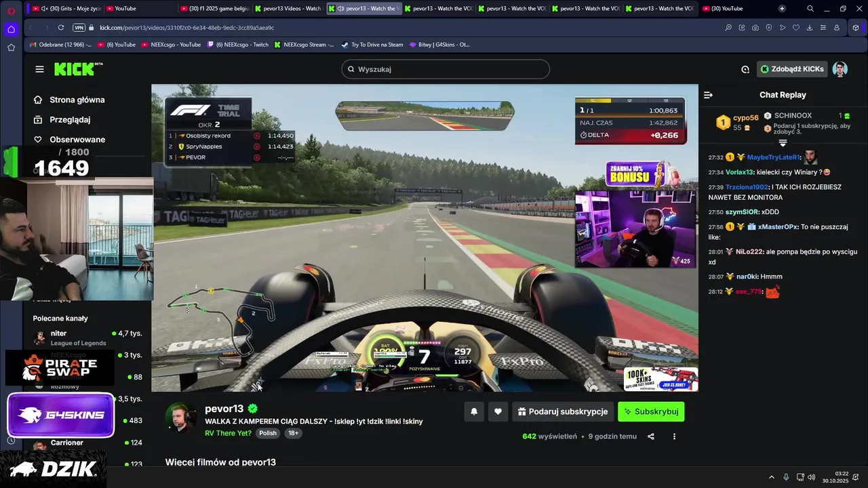The height and width of the screenshot is (488, 868).
Task: Open the pevor13 channel name link
Action: [x=224, y=409]
